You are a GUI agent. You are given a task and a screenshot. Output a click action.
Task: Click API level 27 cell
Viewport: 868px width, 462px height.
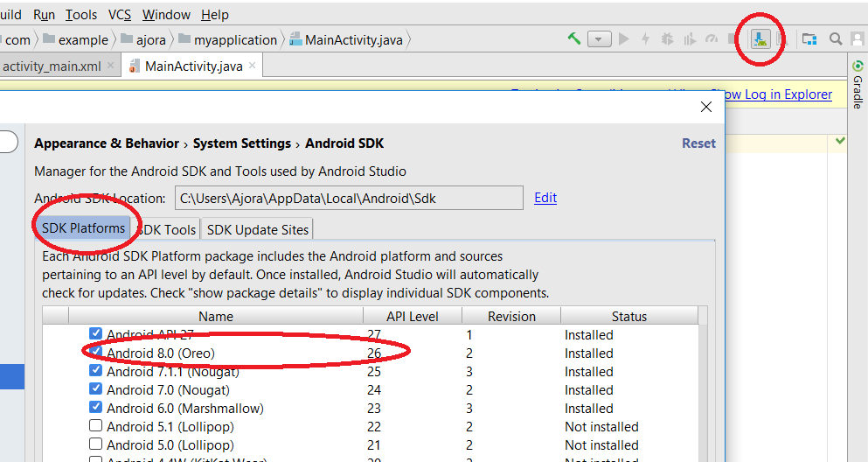[373, 334]
